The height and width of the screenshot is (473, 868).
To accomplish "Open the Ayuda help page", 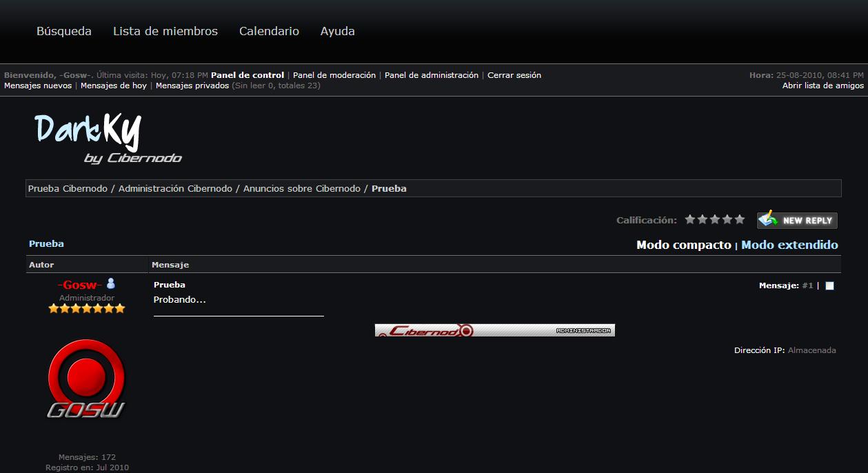I will pos(338,31).
